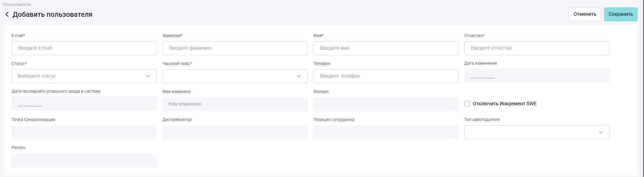Click the Сохранить button
644x177 pixels.
621,14
